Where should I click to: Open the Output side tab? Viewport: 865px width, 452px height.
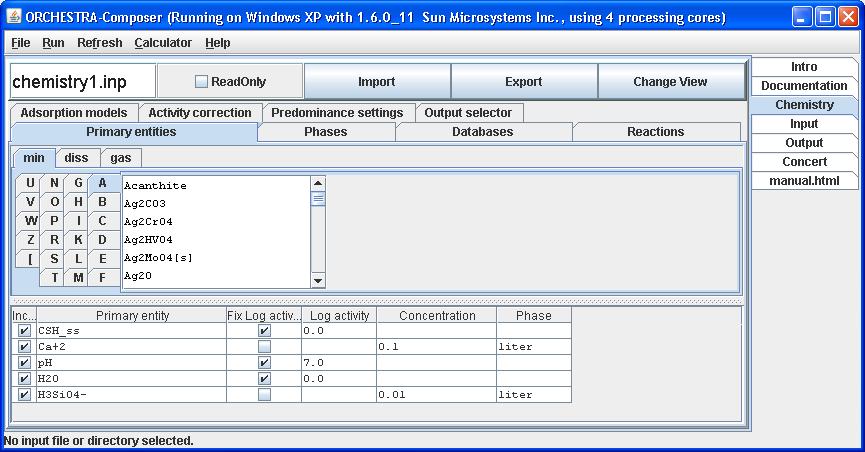coord(804,143)
